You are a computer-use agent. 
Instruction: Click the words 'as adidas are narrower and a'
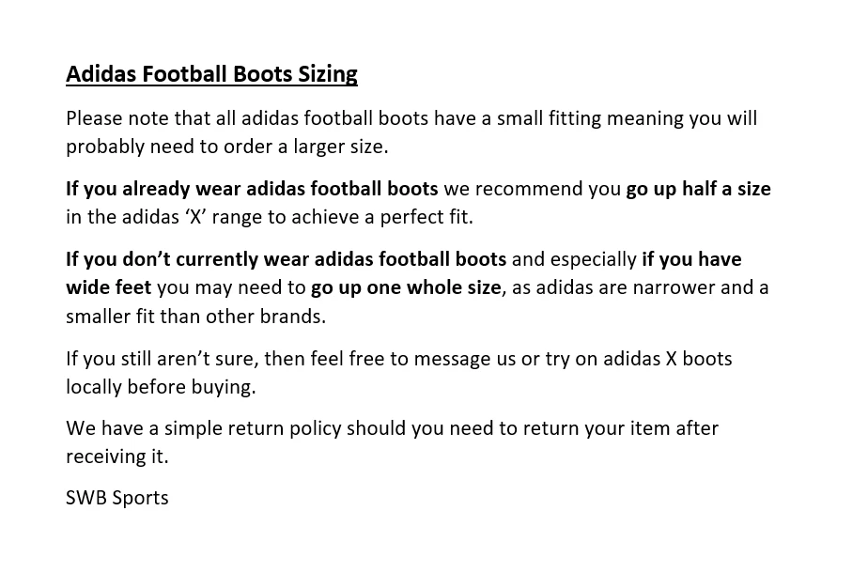(640, 287)
